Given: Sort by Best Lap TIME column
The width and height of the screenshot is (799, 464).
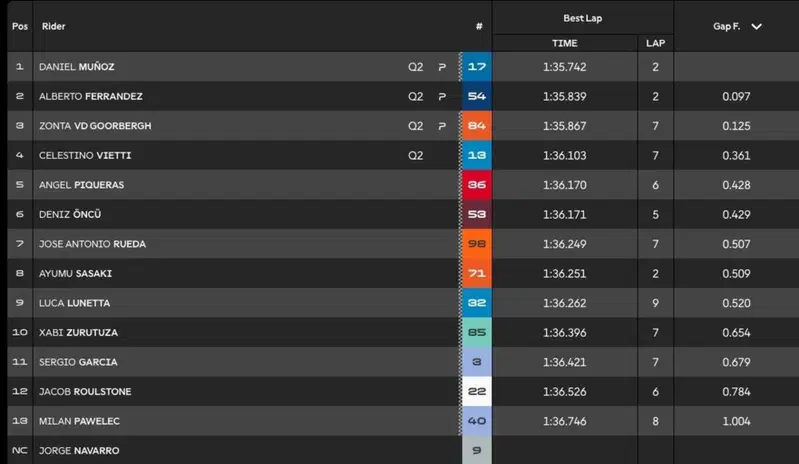Looking at the screenshot, I should 565,43.
